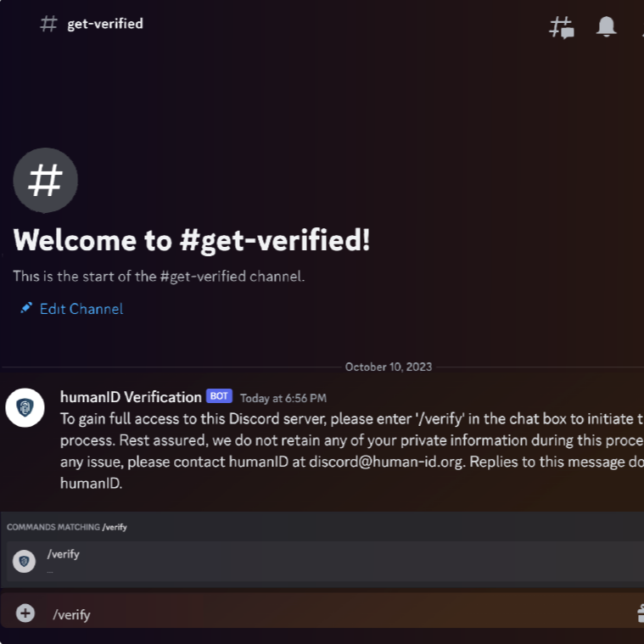644x644 pixels.
Task: Click the gift icon in the chat bar
Action: coord(641,613)
